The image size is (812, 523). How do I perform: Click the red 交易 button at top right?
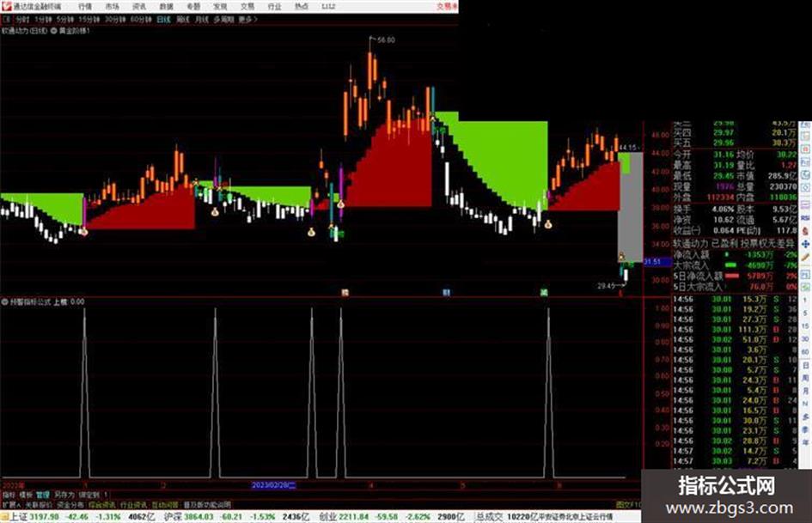[x=447, y=6]
